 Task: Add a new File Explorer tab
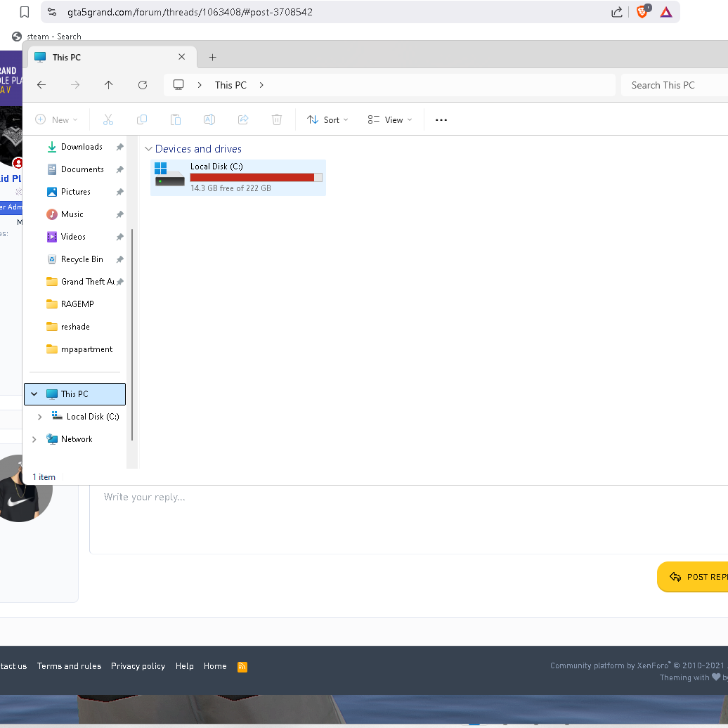213,58
